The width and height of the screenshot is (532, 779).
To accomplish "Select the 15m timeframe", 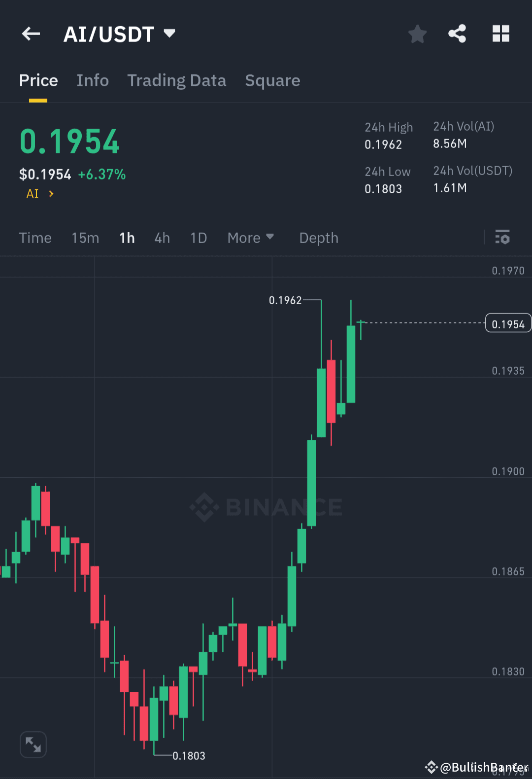I will [85, 238].
